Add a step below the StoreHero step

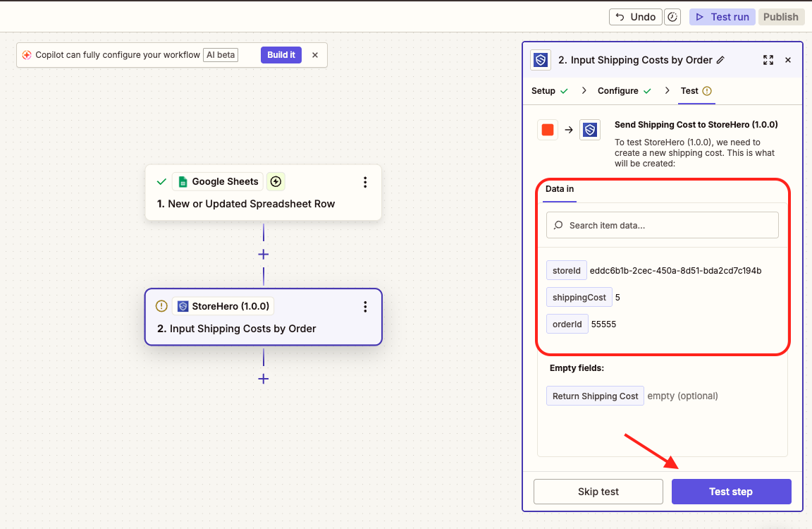coord(264,379)
